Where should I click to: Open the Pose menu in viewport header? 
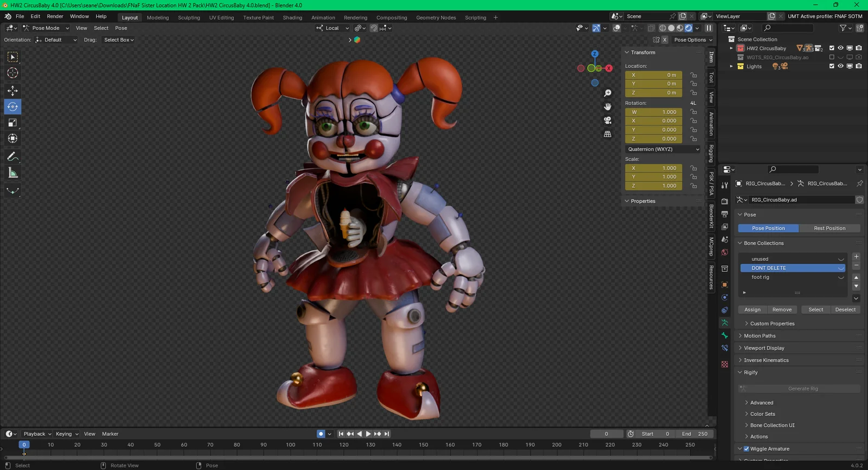pyautogui.click(x=121, y=28)
